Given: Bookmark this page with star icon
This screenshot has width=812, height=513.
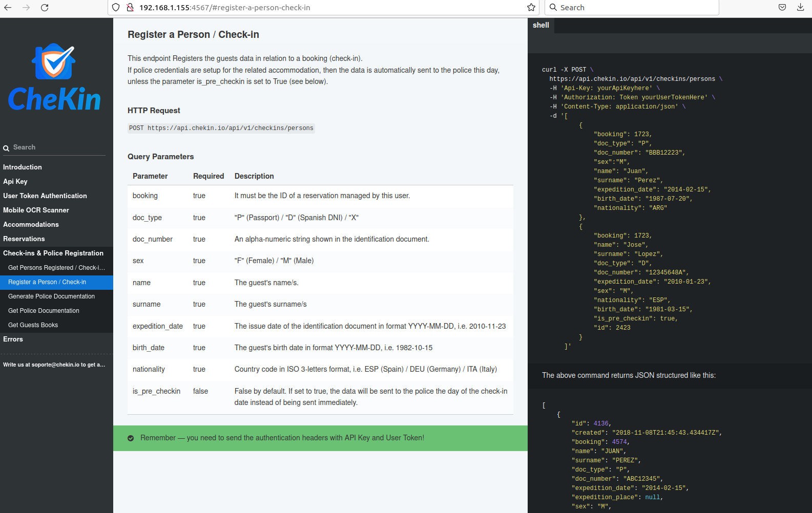Looking at the screenshot, I should [x=531, y=8].
